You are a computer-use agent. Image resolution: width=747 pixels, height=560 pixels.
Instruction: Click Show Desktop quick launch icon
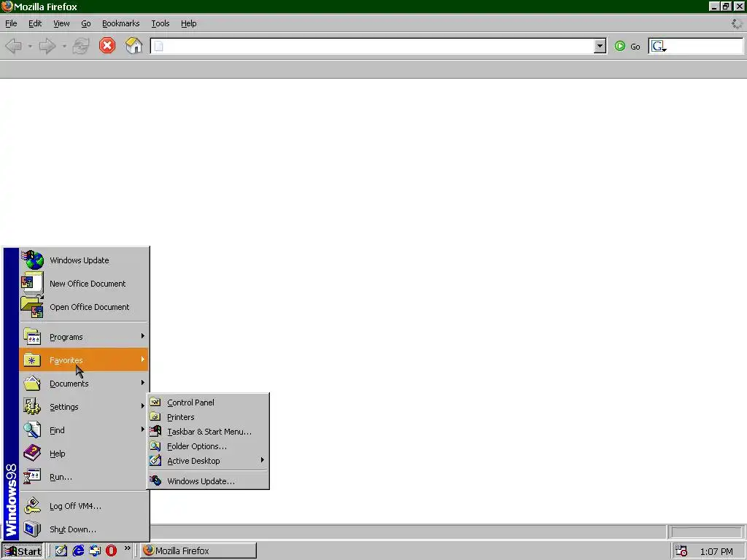[61, 551]
